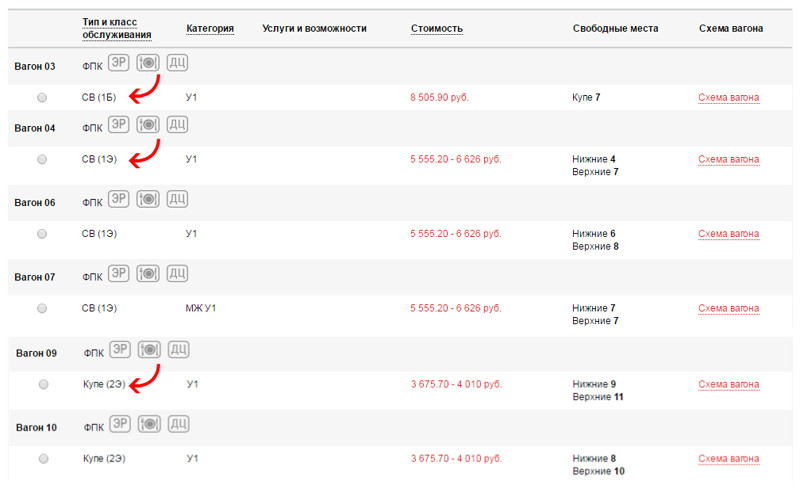Click the Вагон 10 label
Image resolution: width=800 pixels, height=489 pixels.
pyautogui.click(x=36, y=428)
